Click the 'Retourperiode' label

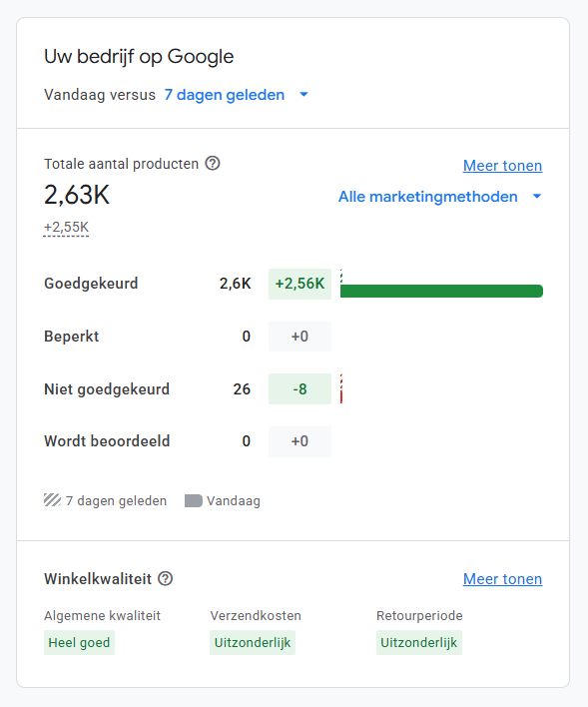420,616
